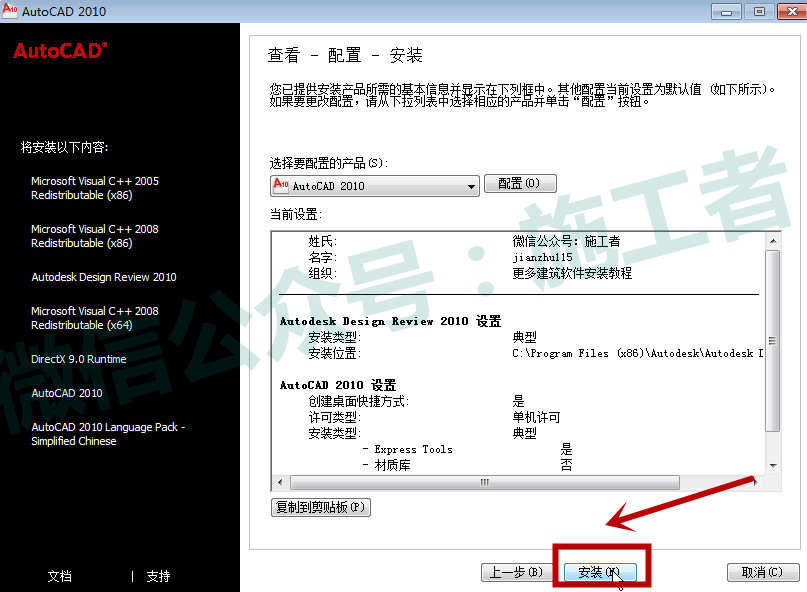Click the 更多建筑软件安装教程 organization value
This screenshot has width=807, height=592.
572,273
